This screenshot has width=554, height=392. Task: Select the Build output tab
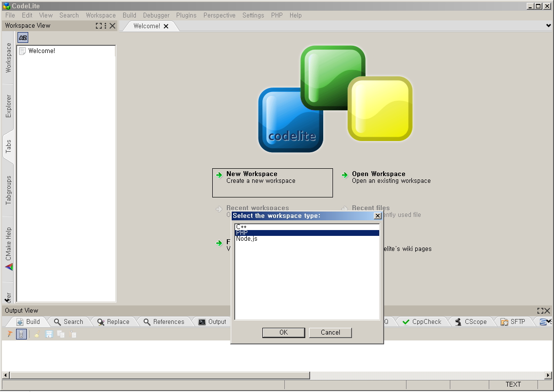pos(28,322)
